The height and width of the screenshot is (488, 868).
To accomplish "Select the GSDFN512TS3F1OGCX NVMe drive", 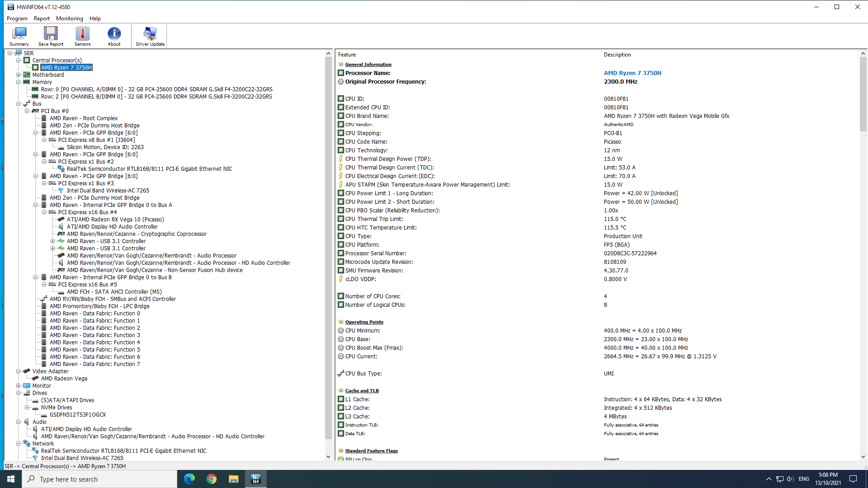I will click(x=78, y=415).
